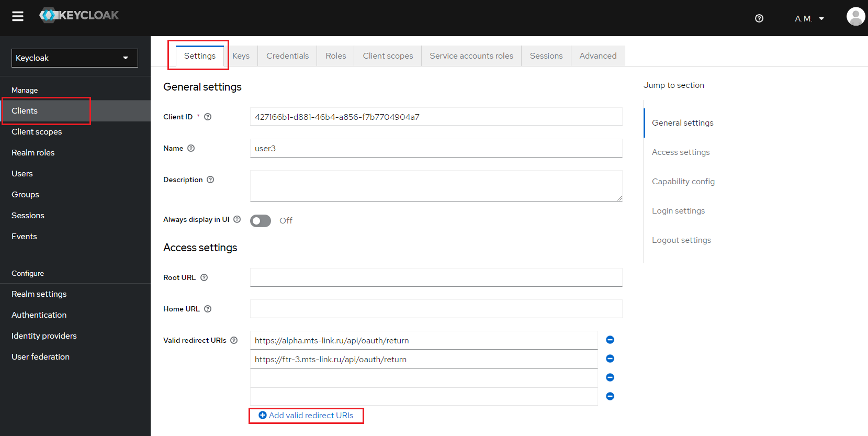This screenshot has height=436, width=868.
Task: Click into the Root URL field
Action: 436,277
